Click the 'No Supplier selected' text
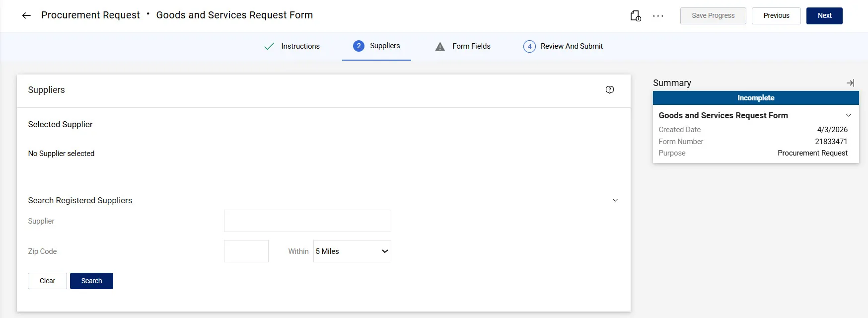This screenshot has width=868, height=318. click(x=61, y=154)
